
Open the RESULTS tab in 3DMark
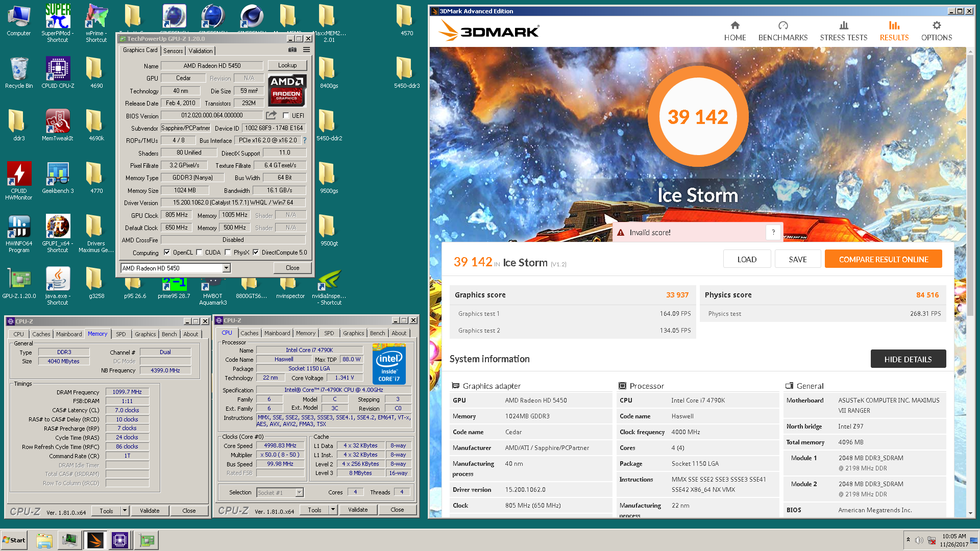(x=894, y=31)
